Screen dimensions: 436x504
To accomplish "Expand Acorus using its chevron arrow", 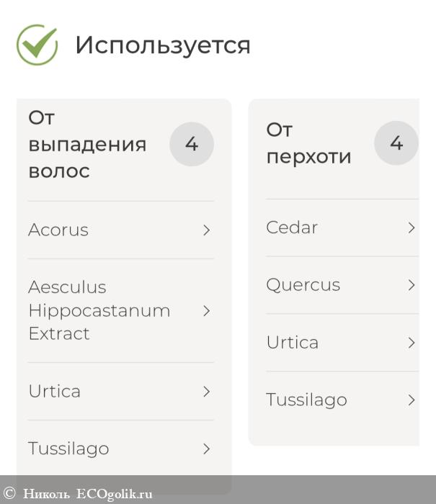I will [207, 230].
